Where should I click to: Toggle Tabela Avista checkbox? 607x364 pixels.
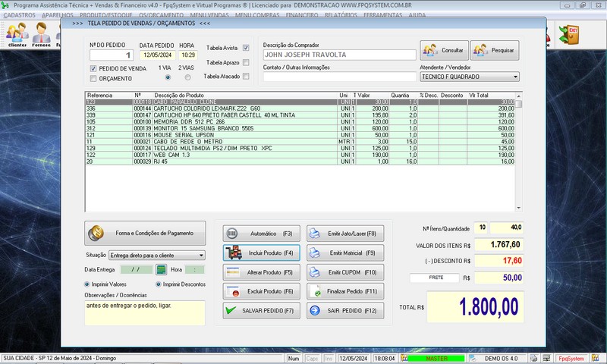(246, 48)
